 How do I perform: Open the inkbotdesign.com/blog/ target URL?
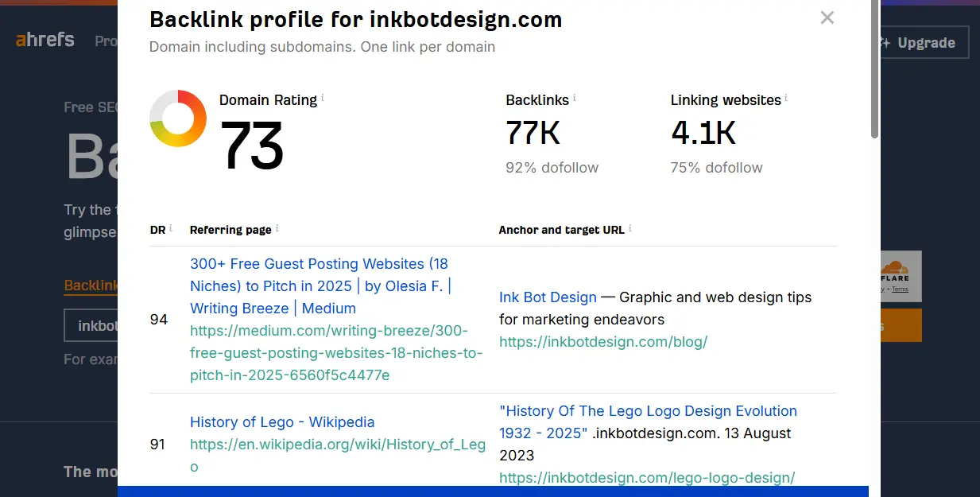click(603, 341)
